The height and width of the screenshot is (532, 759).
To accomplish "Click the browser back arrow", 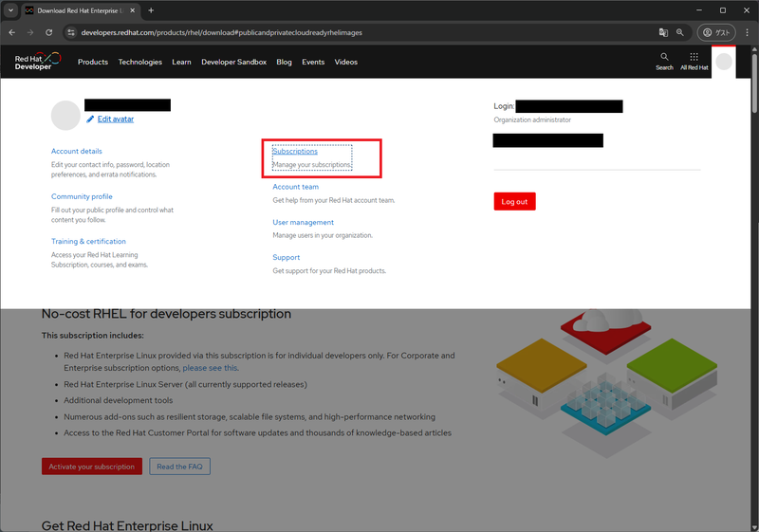I will point(12,32).
